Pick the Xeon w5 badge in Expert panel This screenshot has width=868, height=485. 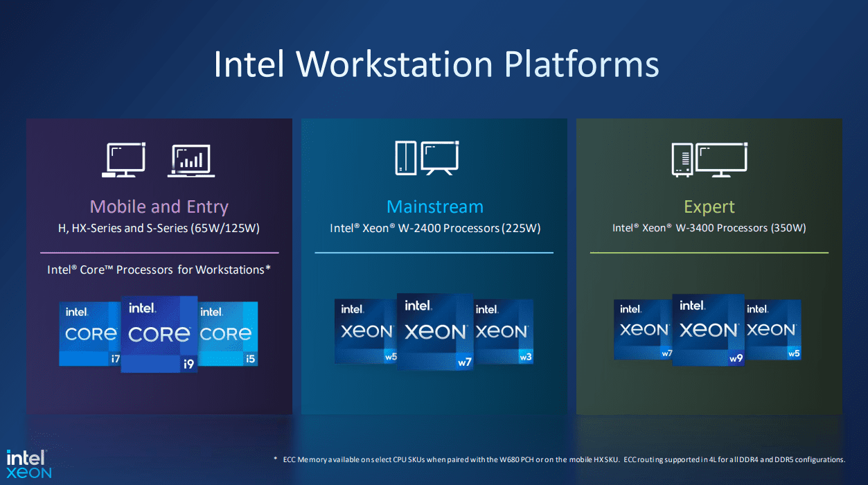pyautogui.click(x=774, y=330)
